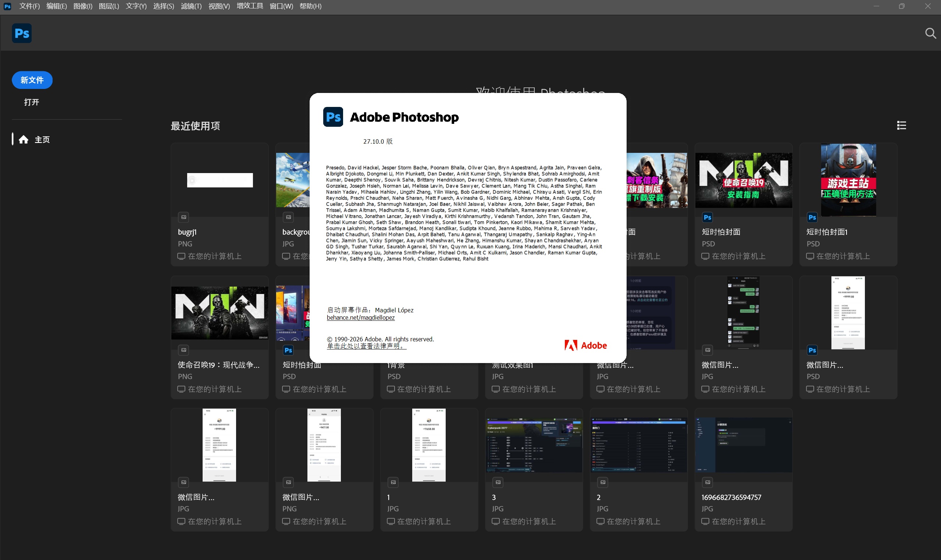Click Ps file icon on 短时怕封面1 card

coord(812,217)
